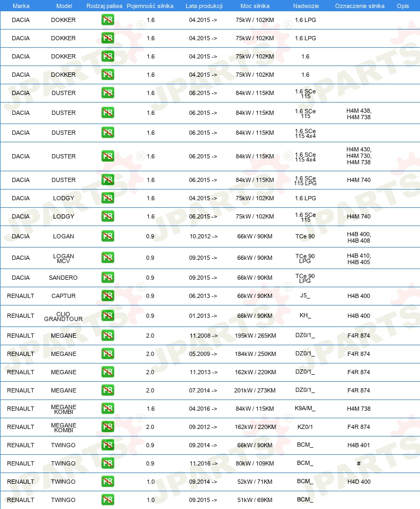Select the '52kW / 71KM' power cell

click(255, 482)
